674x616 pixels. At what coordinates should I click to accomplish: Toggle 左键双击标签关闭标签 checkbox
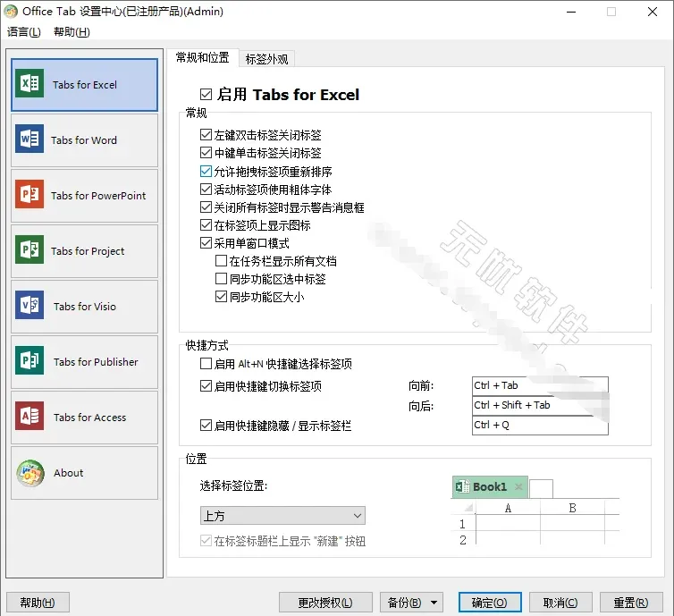click(206, 134)
